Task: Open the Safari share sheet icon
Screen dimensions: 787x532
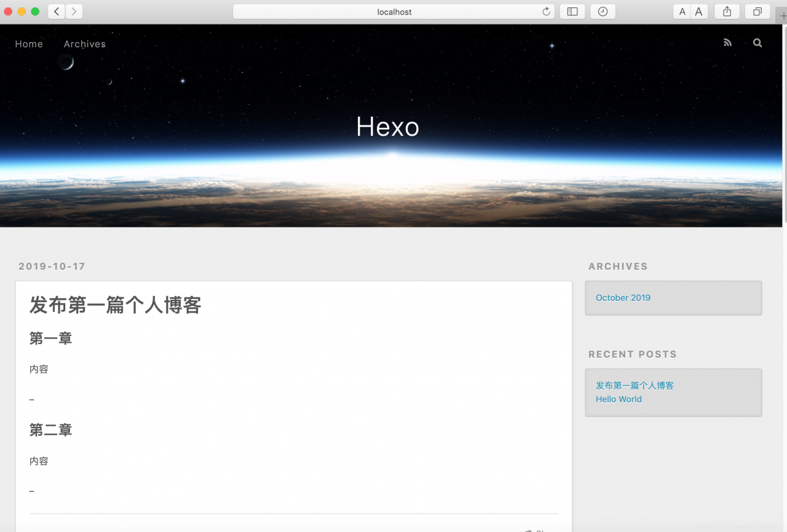Action: point(727,11)
